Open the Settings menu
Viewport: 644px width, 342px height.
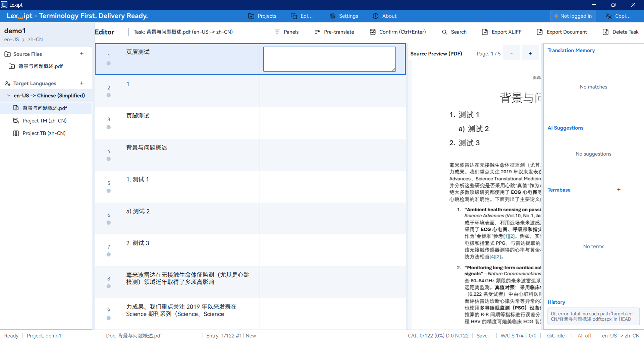[x=344, y=16]
